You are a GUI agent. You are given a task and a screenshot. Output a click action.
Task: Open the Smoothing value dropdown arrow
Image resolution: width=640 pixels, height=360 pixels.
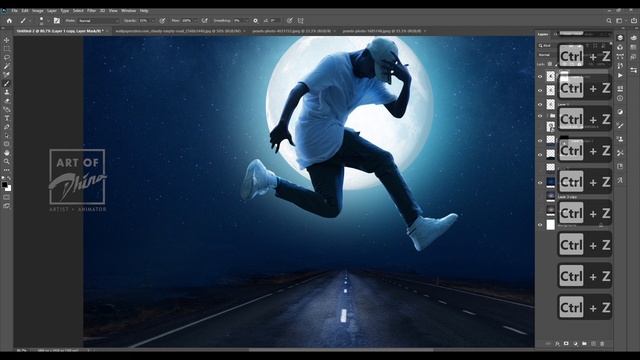(x=247, y=20)
